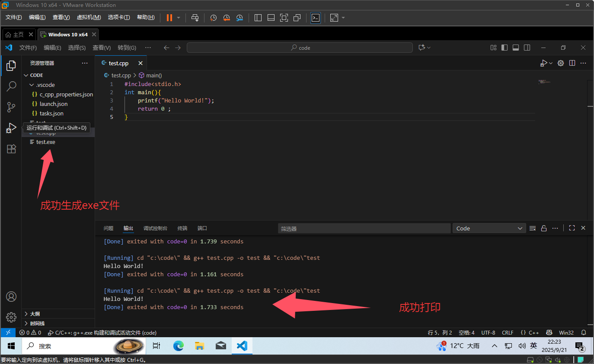The height and width of the screenshot is (364, 594).
Task: Open the Accounts icon in activity bar
Action: click(x=11, y=297)
